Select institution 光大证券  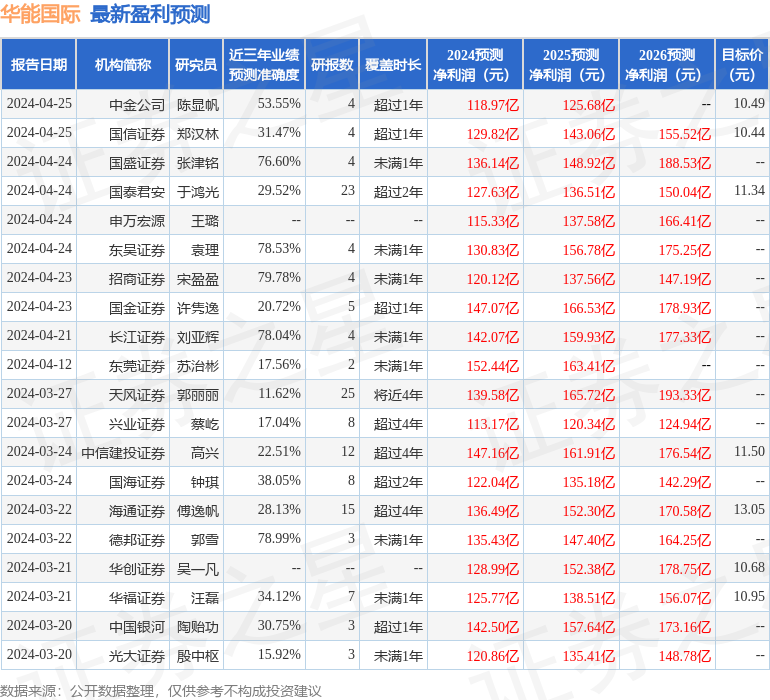point(137,655)
